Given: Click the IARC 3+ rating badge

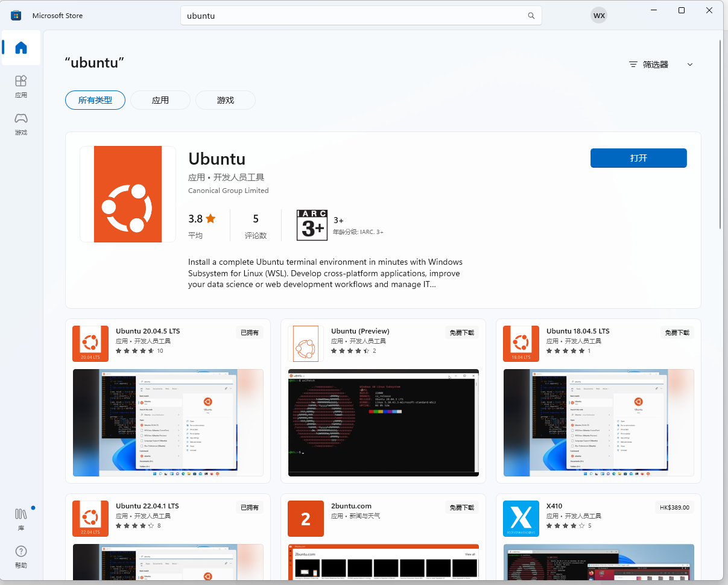Looking at the screenshot, I should pos(312,225).
